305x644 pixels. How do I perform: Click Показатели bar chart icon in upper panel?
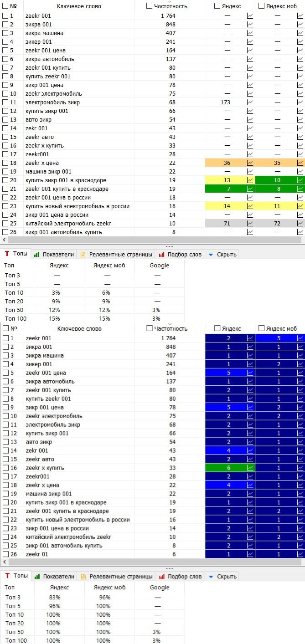[37, 254]
